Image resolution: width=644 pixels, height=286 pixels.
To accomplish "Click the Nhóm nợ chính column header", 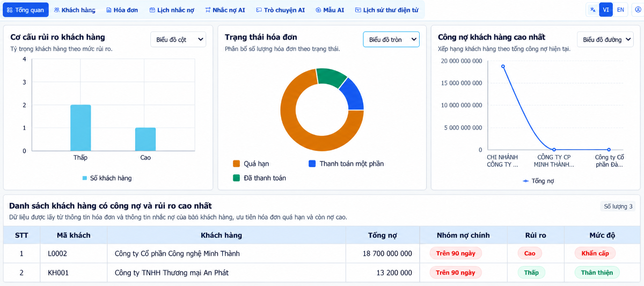I will [x=463, y=235].
